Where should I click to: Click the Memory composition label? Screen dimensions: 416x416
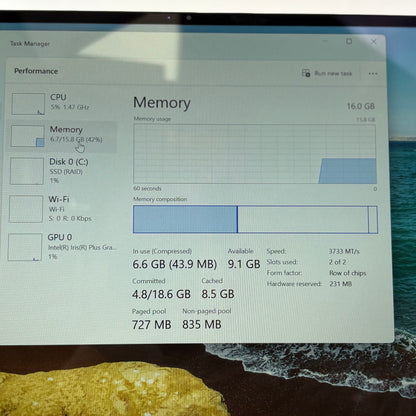tap(160, 199)
